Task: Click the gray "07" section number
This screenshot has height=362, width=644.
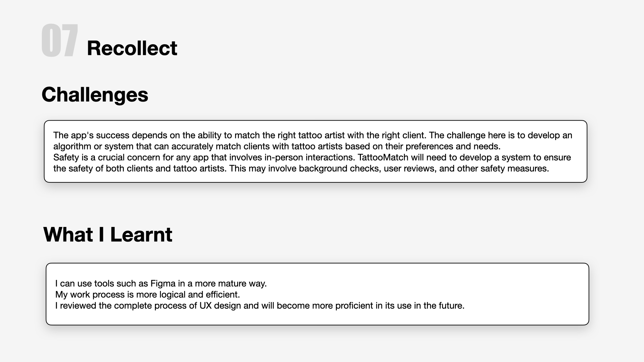Action: click(x=60, y=41)
